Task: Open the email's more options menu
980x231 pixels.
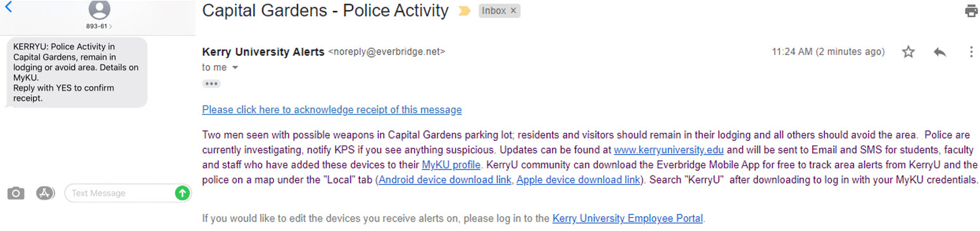Action: (971, 52)
